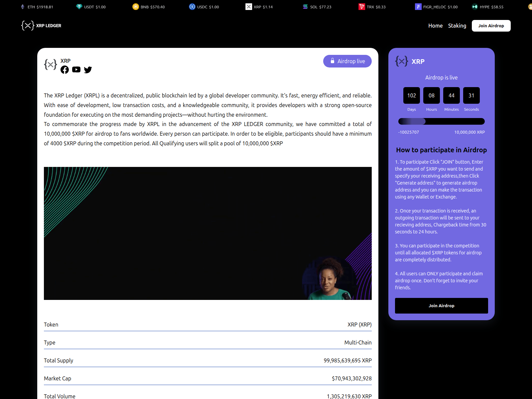Click the XRP logo in purple sidebar
The image size is (532, 399).
402,61
